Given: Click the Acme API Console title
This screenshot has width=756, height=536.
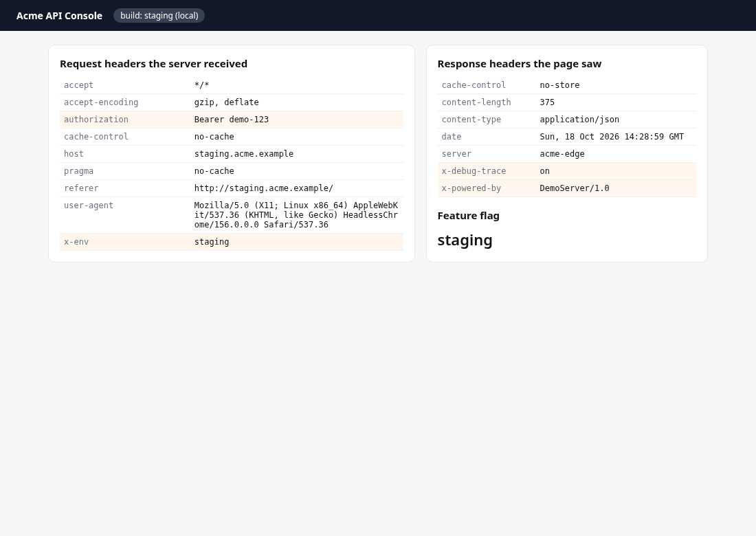Looking at the screenshot, I should [x=59, y=15].
